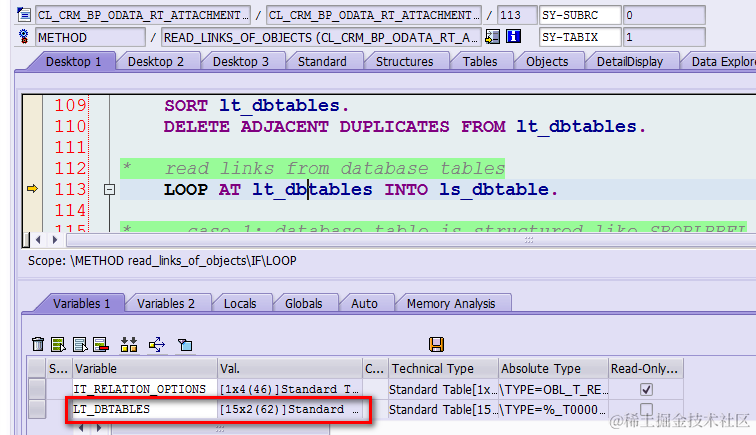Click the gray table icon in variables toolbar
756x435 pixels.
coord(80,344)
